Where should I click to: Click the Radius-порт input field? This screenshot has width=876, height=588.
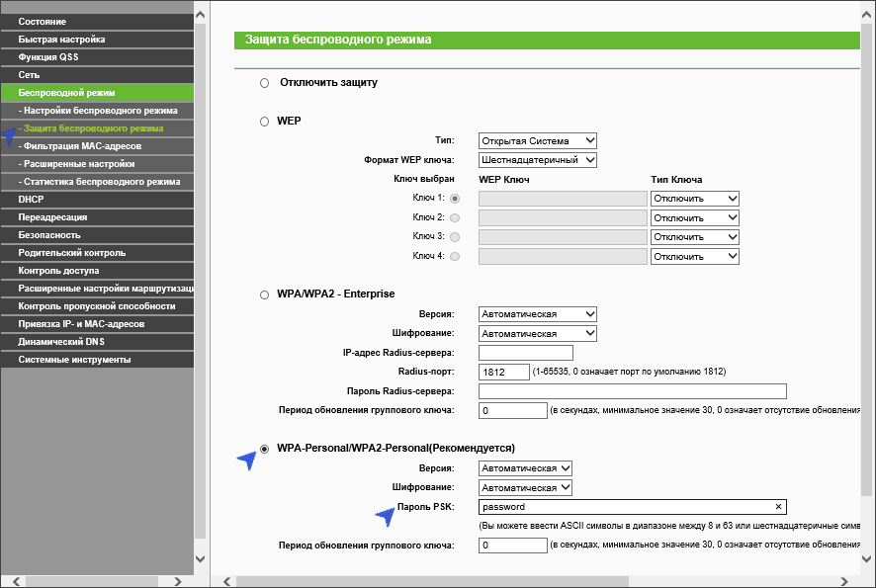pyautogui.click(x=504, y=372)
